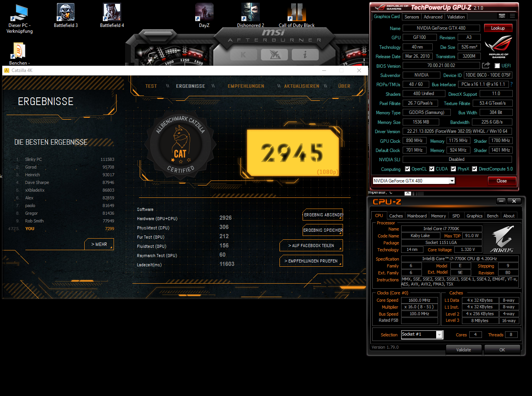Select the Graphics Card tab in GPU-Z
The width and height of the screenshot is (532, 396).
(387, 17)
